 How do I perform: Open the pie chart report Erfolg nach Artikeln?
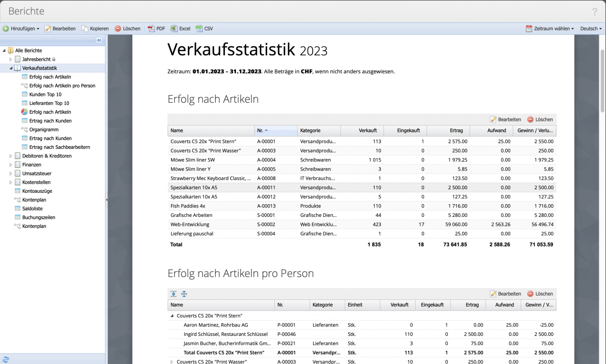pyautogui.click(x=50, y=112)
